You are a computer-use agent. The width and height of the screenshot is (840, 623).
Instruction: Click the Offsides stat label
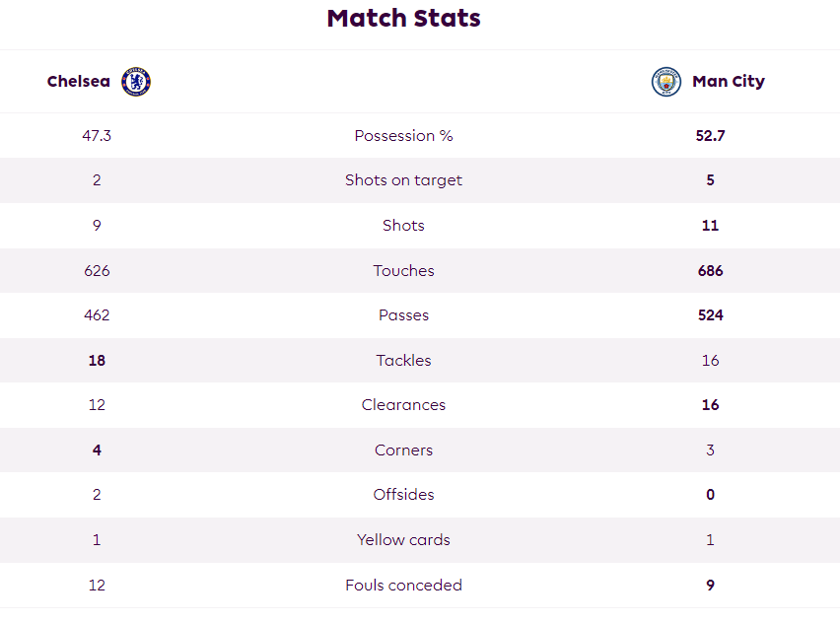(x=404, y=495)
